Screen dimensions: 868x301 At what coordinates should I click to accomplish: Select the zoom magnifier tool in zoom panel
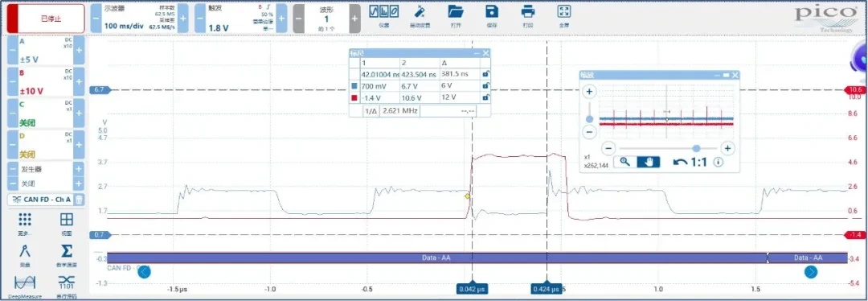point(624,162)
